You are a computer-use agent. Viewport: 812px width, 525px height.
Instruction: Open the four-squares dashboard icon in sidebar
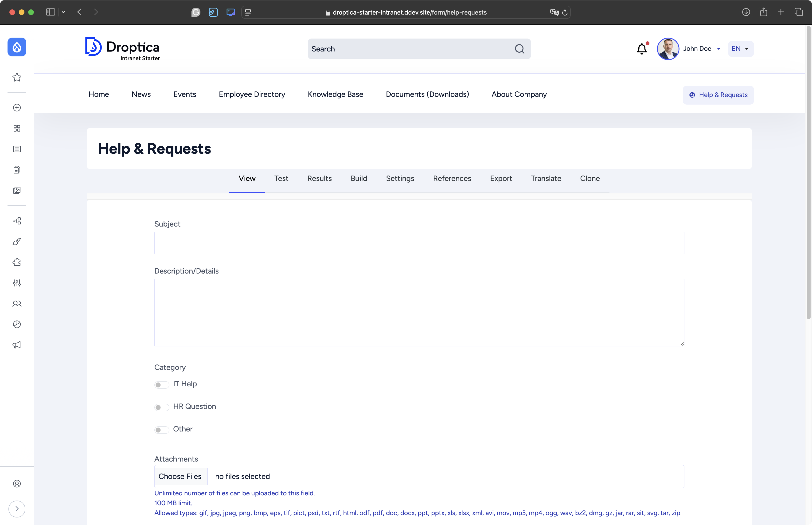pos(17,128)
